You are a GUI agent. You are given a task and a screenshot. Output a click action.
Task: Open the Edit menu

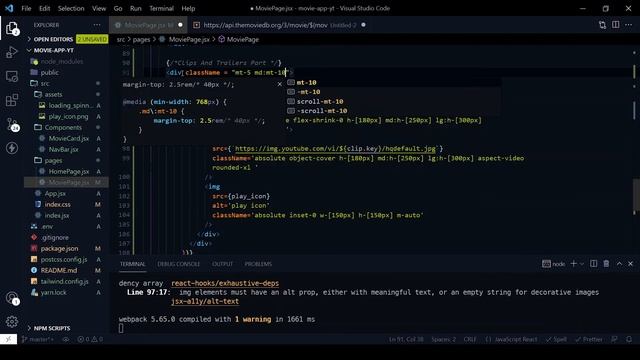click(x=44, y=8)
